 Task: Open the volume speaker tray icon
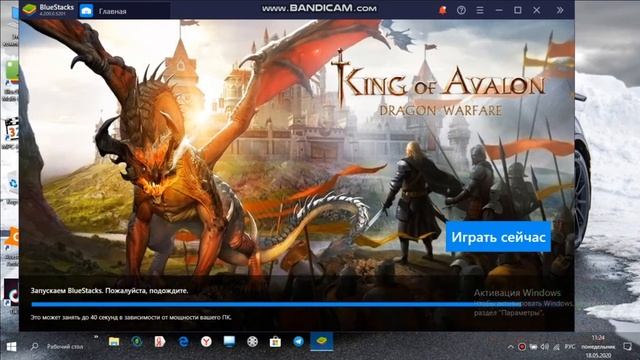pos(545,347)
